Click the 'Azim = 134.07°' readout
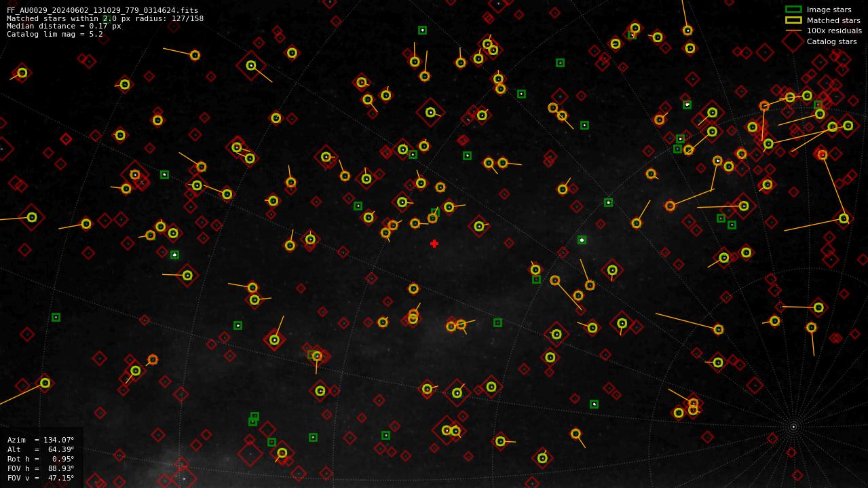This screenshot has height=488, width=868. [41, 440]
